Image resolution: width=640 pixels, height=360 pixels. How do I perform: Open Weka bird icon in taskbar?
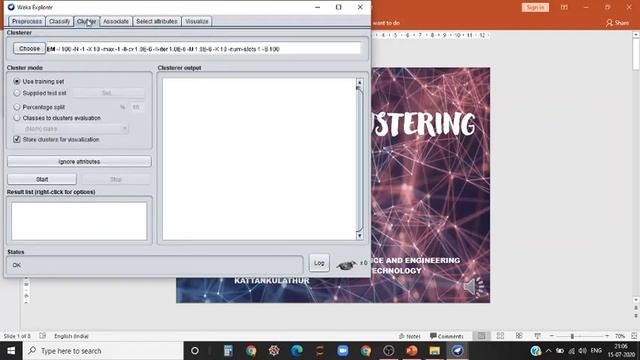pos(457,351)
